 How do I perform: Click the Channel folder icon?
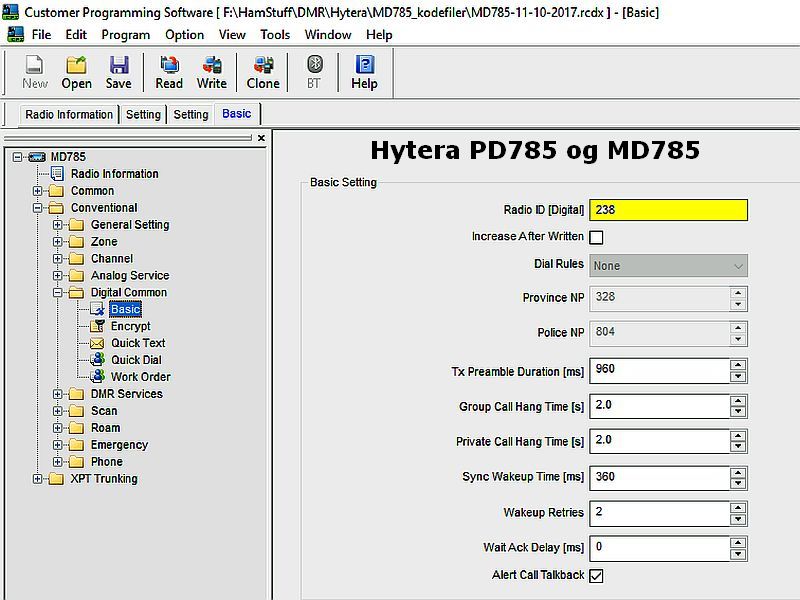[77, 259]
